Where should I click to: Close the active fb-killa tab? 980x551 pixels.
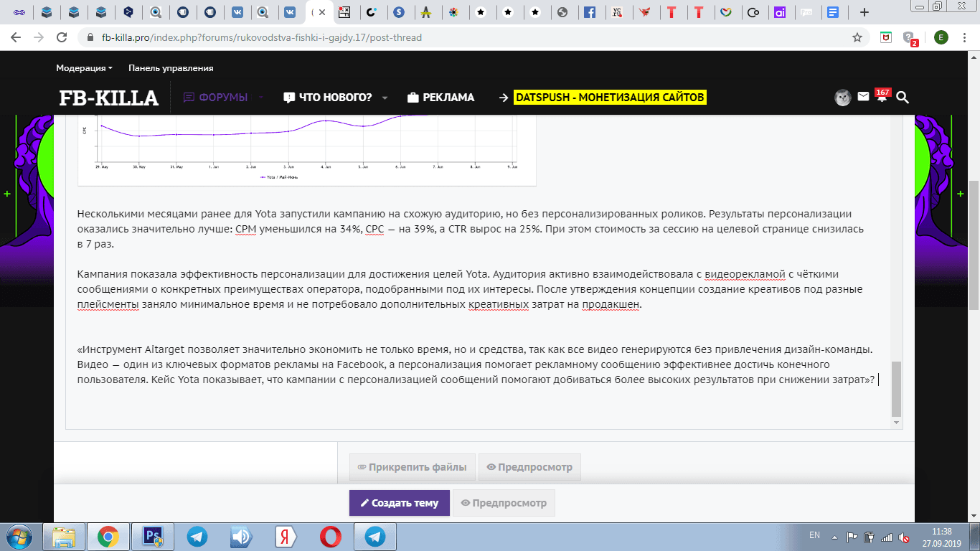click(x=322, y=12)
